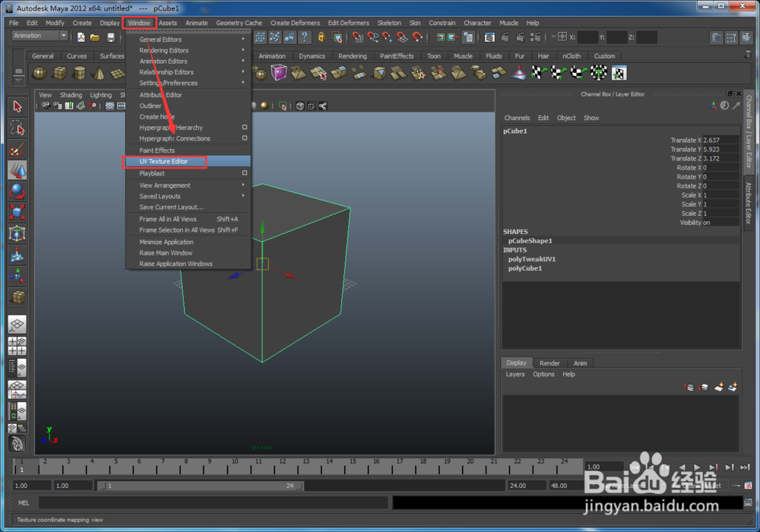Click the current frame 1.00 field
The width and height of the screenshot is (760, 532).
[x=603, y=467]
